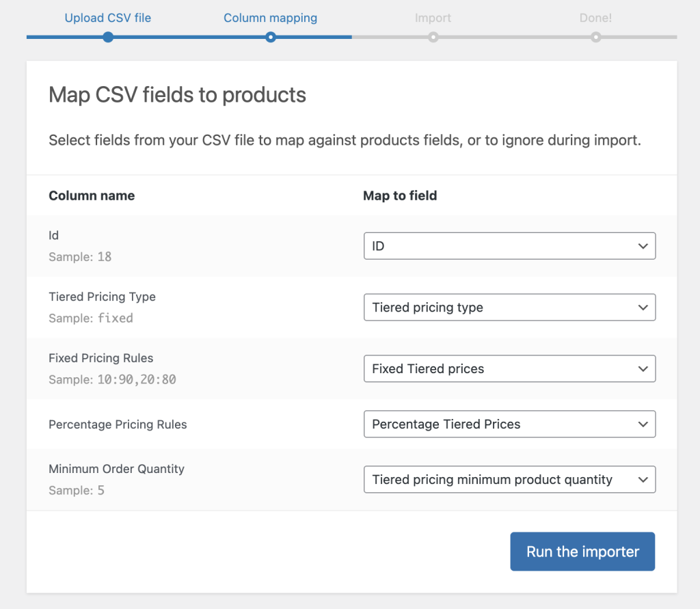This screenshot has width=700, height=609.
Task: Click the Import step dot marker
Action: coord(433,37)
